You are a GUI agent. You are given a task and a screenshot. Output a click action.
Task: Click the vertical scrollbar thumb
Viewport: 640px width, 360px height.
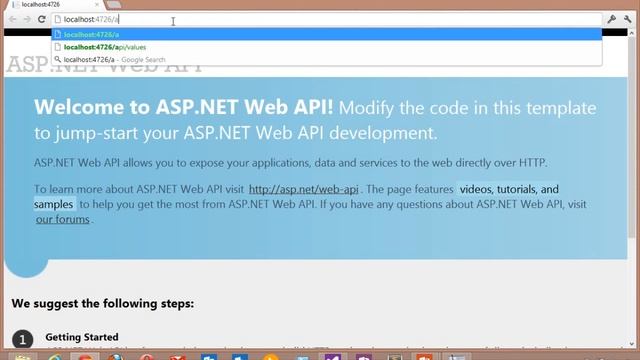632,137
